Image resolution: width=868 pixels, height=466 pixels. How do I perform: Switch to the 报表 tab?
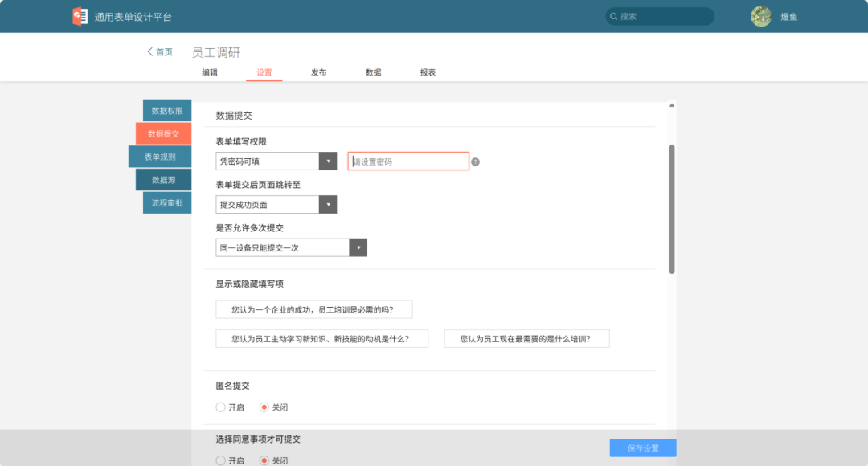tap(427, 72)
